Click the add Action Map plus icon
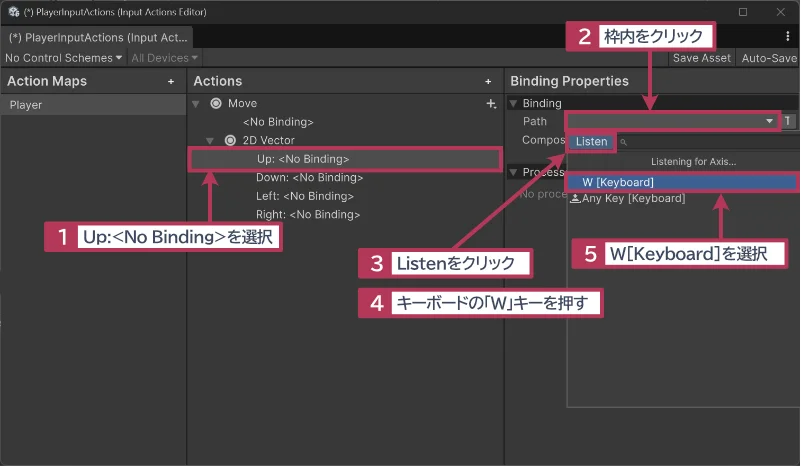The image size is (801, 466). 171,81
